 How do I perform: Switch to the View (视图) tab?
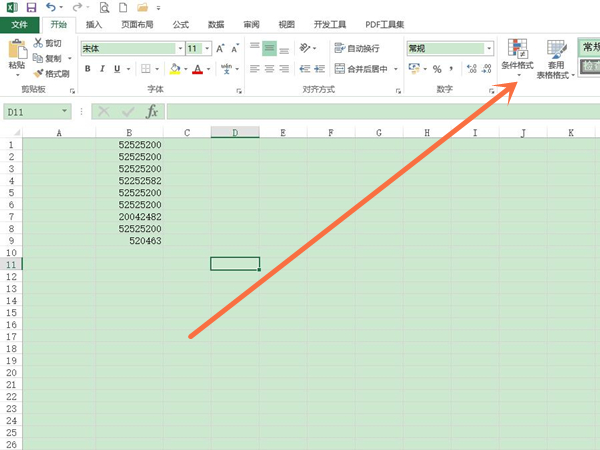point(287,25)
